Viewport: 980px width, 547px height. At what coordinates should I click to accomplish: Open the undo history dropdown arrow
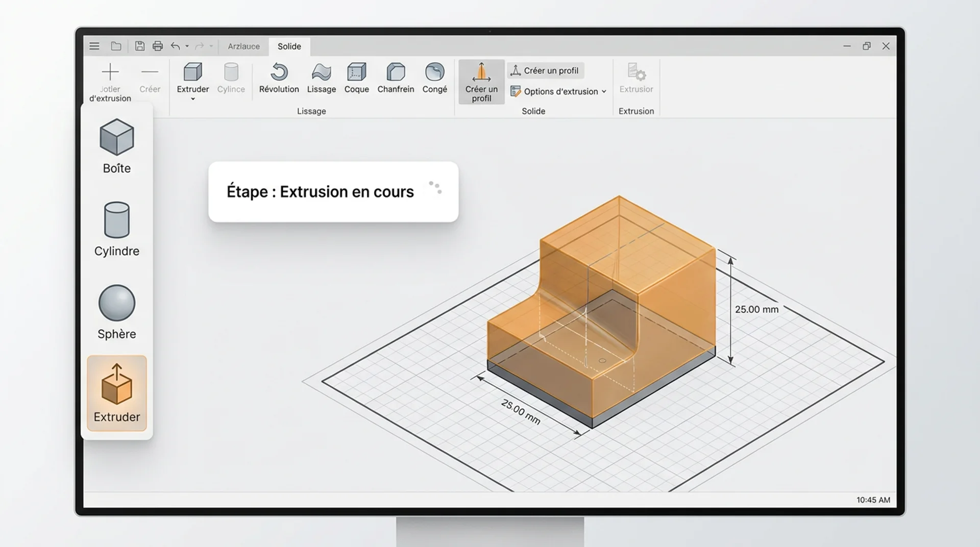click(187, 46)
